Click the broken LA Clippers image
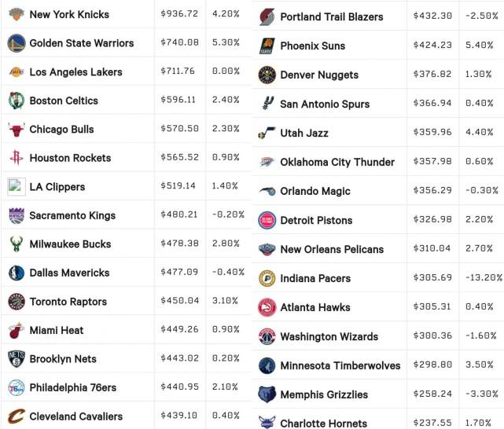 pyautogui.click(x=16, y=186)
